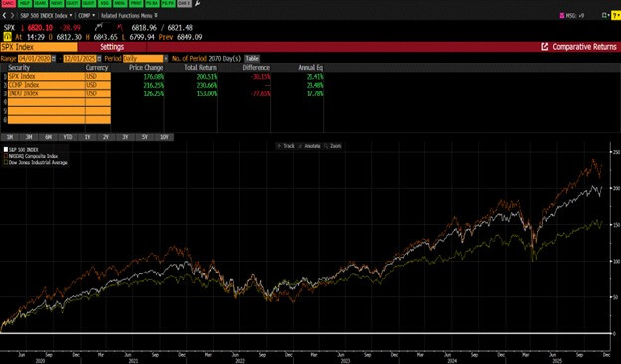Select the 1Y range tab

tap(88, 137)
